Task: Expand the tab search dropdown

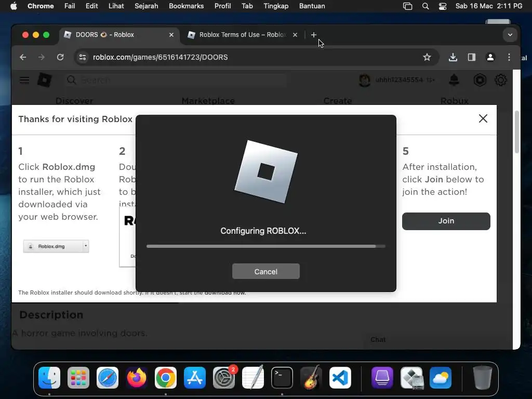Action: [x=510, y=35]
